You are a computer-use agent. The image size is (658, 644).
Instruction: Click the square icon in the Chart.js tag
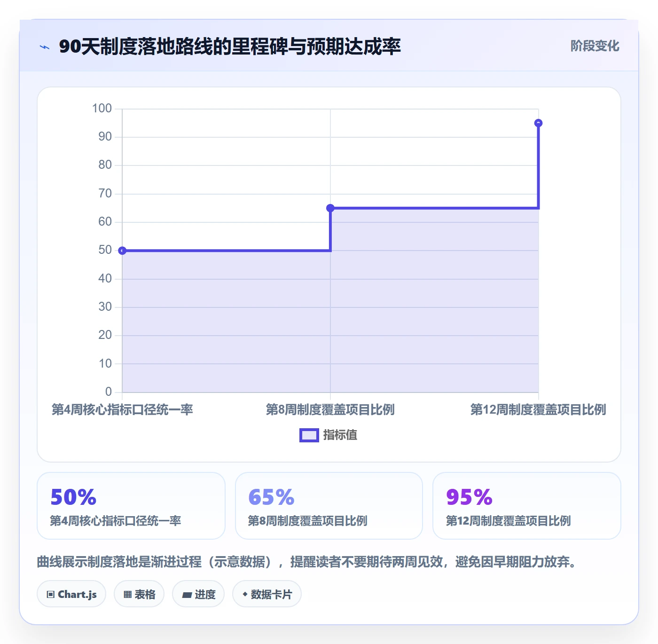click(x=51, y=595)
